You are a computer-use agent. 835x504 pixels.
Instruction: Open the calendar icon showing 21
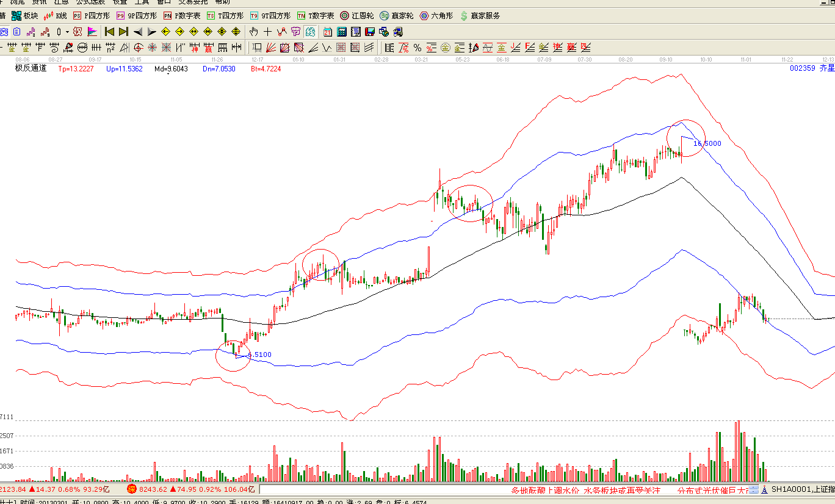click(328, 32)
